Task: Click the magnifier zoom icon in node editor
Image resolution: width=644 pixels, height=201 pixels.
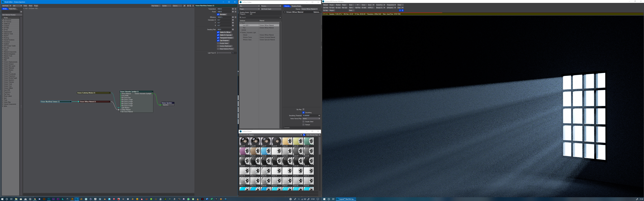Action: click(x=190, y=6)
